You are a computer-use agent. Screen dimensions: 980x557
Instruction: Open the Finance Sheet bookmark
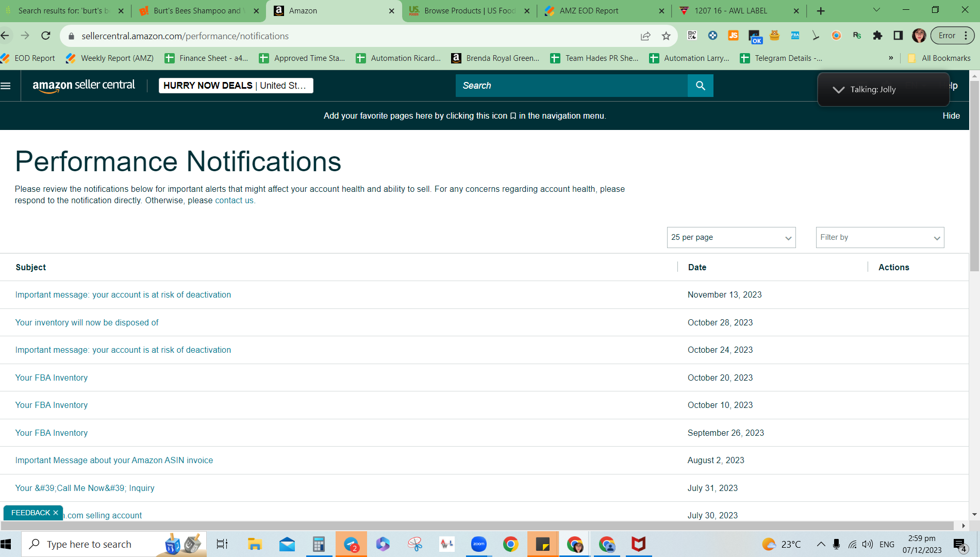(206, 58)
